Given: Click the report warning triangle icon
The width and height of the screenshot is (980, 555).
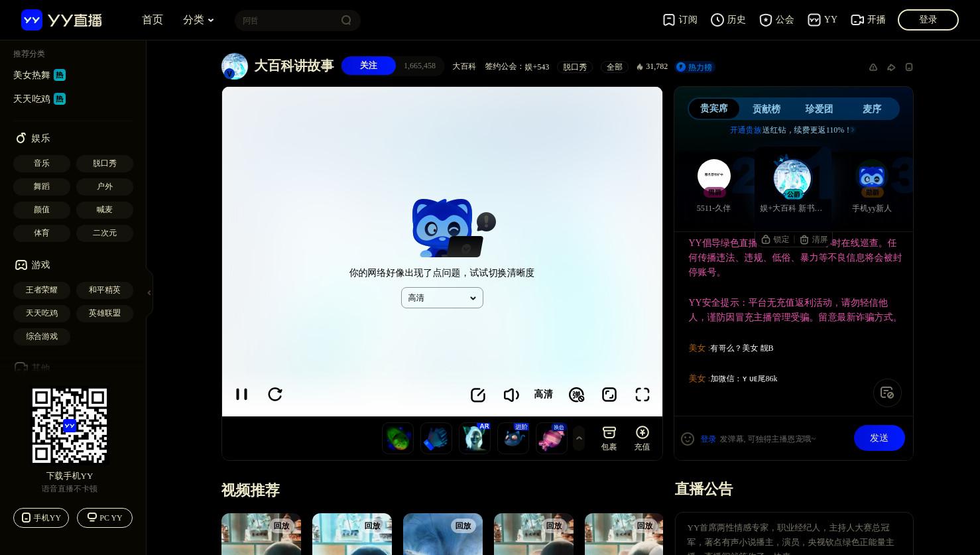Looking at the screenshot, I should [x=873, y=67].
